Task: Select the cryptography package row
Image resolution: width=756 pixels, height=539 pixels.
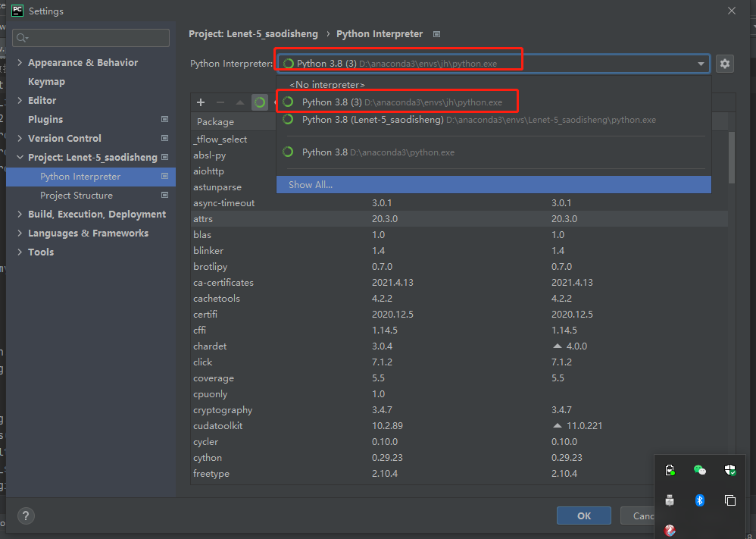Action: click(460, 409)
